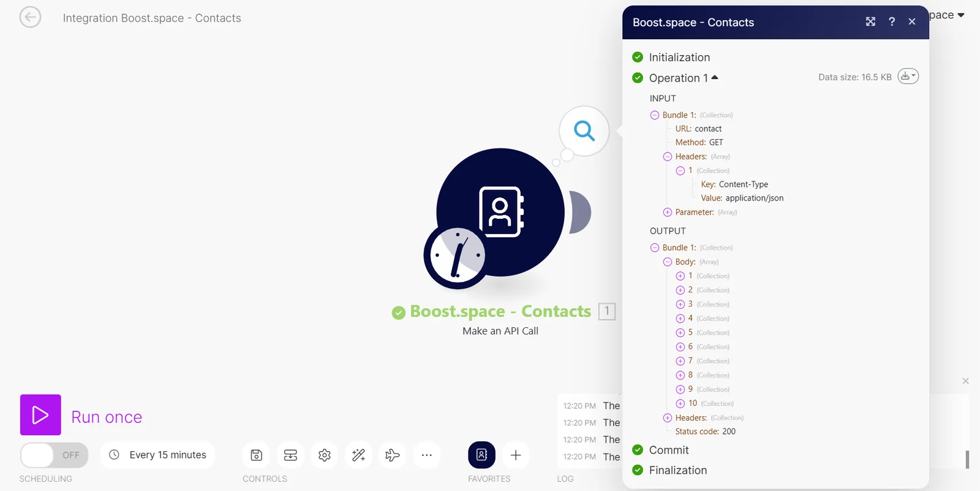Click the Save scenario icon
This screenshot has height=491, width=980.
click(257, 455)
